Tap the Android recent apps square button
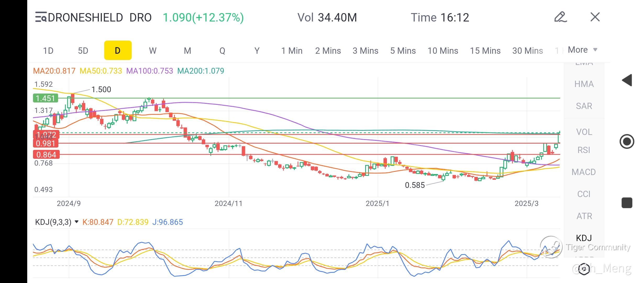This screenshot has height=283, width=644. pos(627,203)
